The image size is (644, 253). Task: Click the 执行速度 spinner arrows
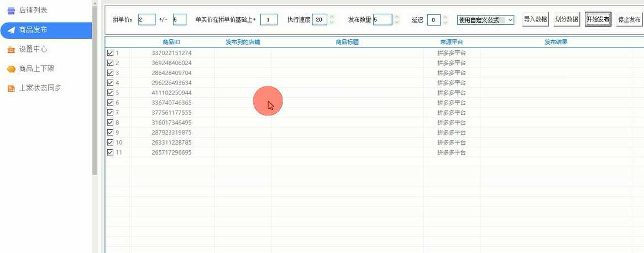(x=332, y=20)
